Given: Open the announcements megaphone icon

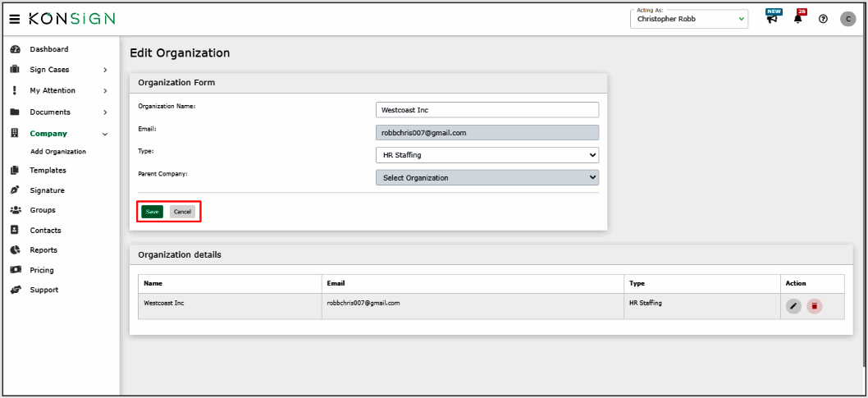Looking at the screenshot, I should pyautogui.click(x=772, y=19).
